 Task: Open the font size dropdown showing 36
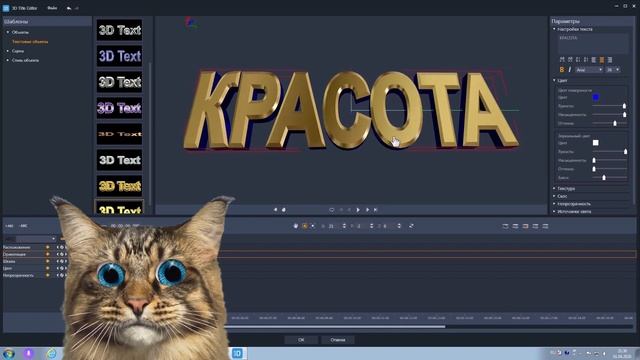tap(613, 70)
